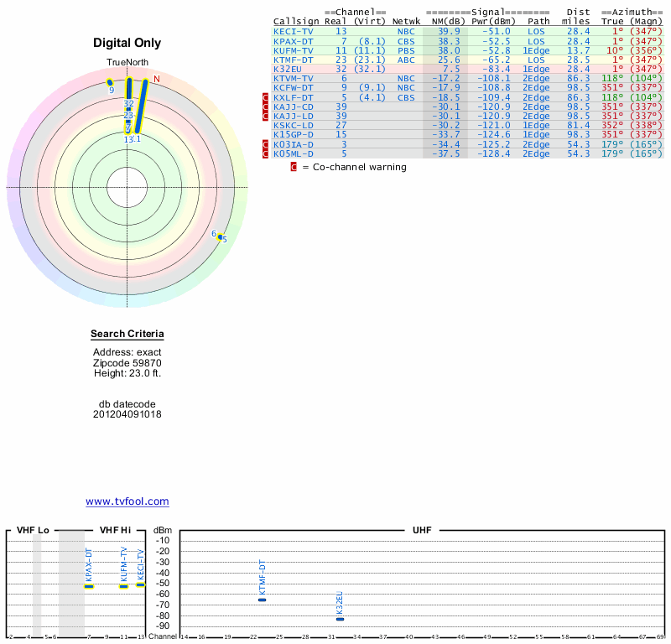The width and height of the screenshot is (671, 644).
Task: Click KTMF-DT bar in UHF chart
Action: click(263, 600)
